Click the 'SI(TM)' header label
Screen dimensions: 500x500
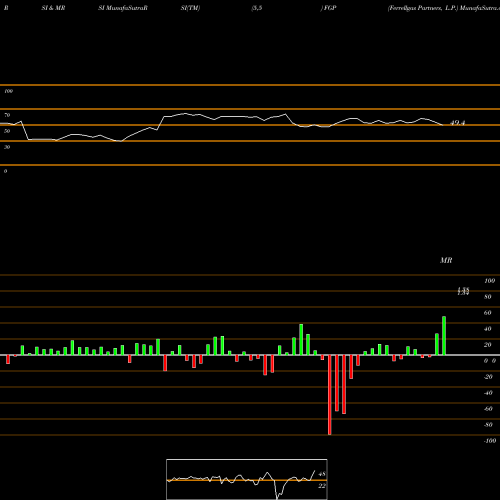click(190, 8)
